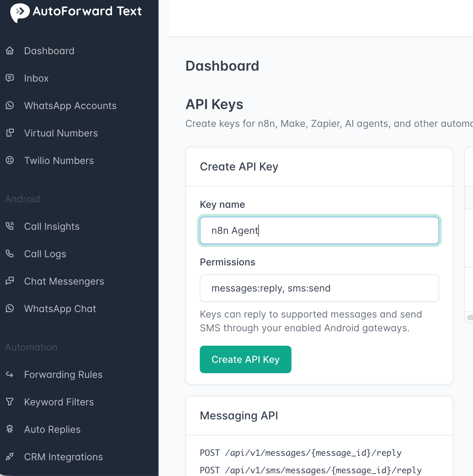Open Auto Replies section
Image resolution: width=473 pixels, height=476 pixels.
[x=53, y=429]
